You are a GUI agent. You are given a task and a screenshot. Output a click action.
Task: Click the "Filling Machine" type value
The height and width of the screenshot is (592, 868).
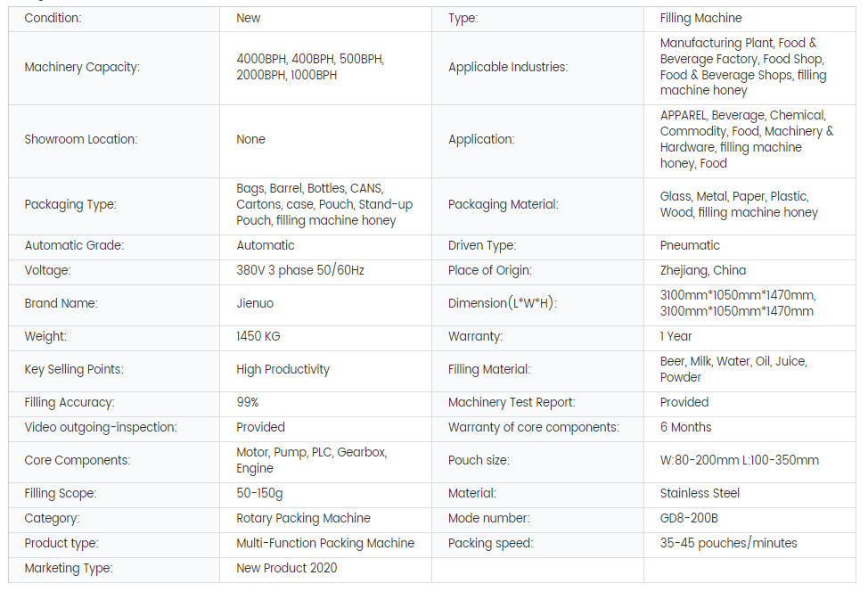(700, 18)
